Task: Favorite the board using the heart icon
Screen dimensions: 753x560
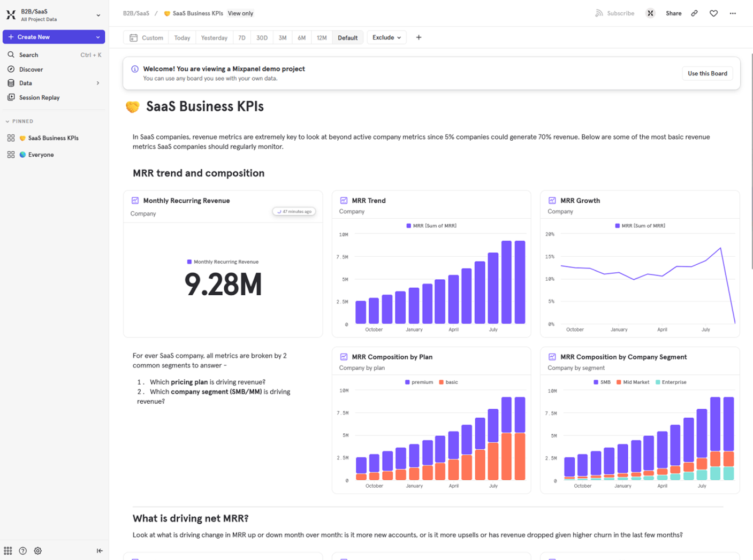Action: [x=713, y=13]
